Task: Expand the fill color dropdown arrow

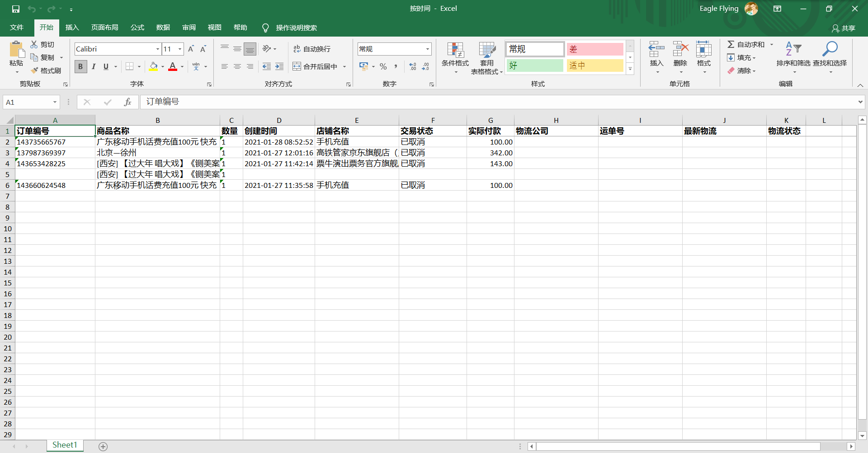Action: (x=163, y=66)
